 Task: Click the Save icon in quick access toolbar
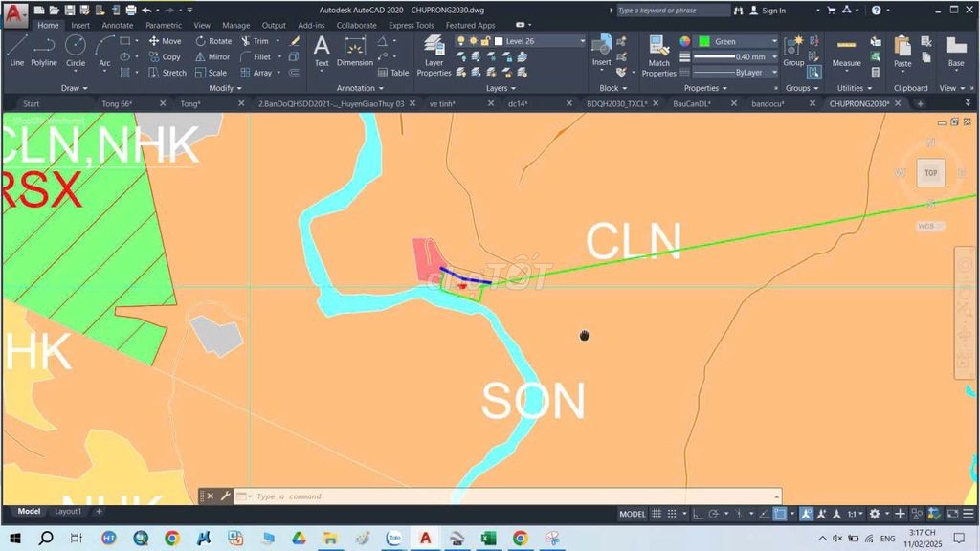click(x=69, y=10)
